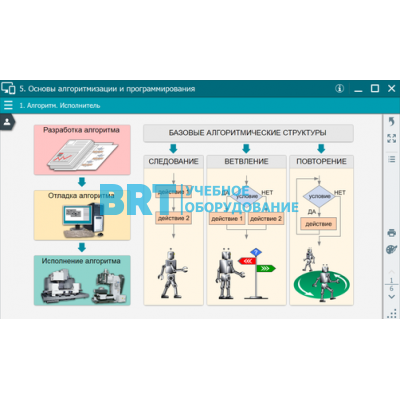Click the БАЗОВЫЕ АЛГОРИТМИЧЕСКИЕ СТРУКТУРЫ header
This screenshot has height=400, width=400.
click(248, 133)
